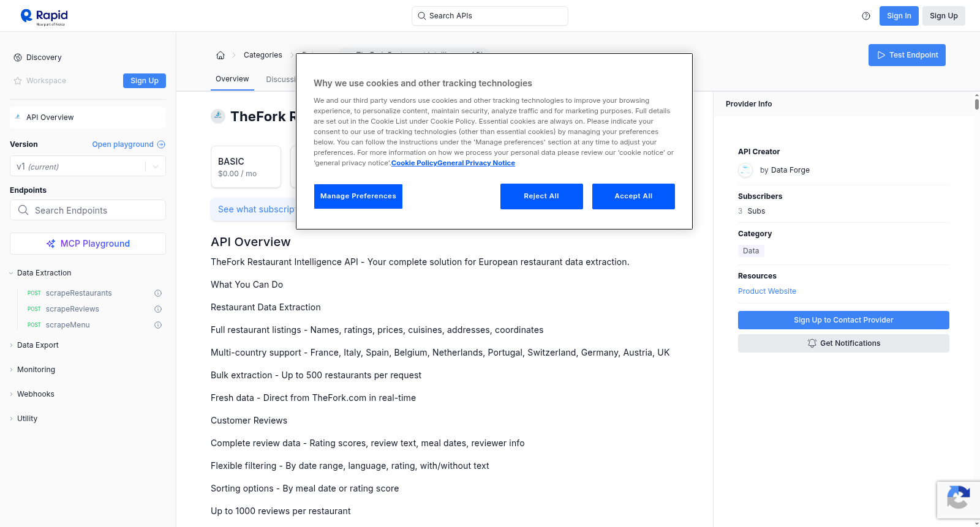Click the MCP Playground sparkle icon
Image resolution: width=980 pixels, height=527 pixels.
coord(51,244)
